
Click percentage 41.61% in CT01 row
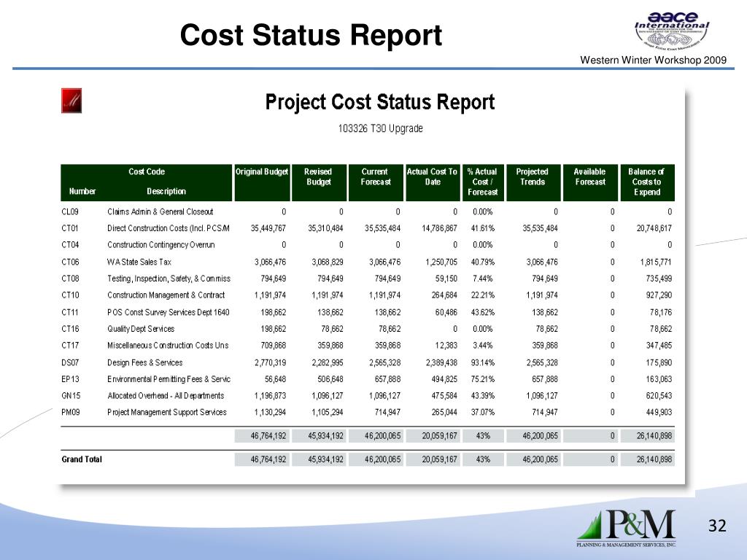pyautogui.click(x=483, y=228)
